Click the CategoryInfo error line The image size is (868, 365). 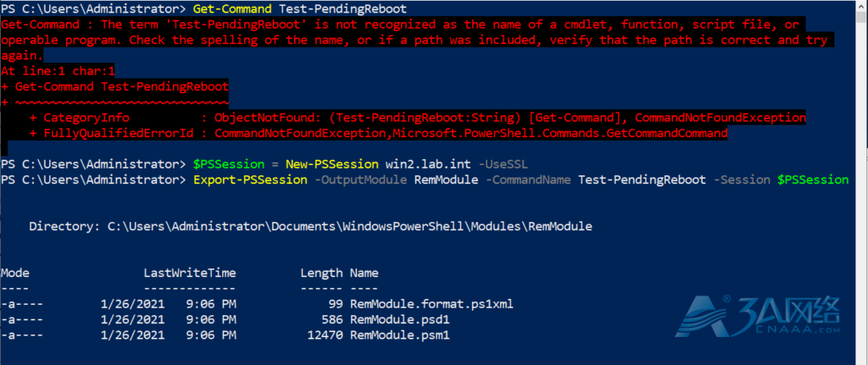[x=417, y=118]
